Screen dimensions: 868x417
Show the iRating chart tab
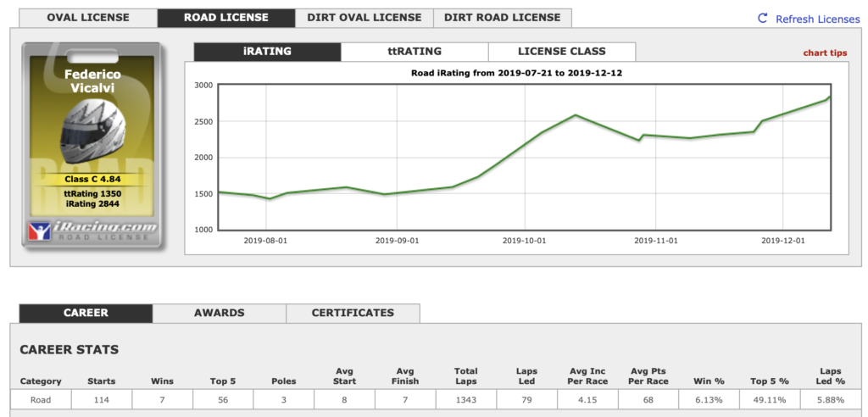(x=267, y=52)
